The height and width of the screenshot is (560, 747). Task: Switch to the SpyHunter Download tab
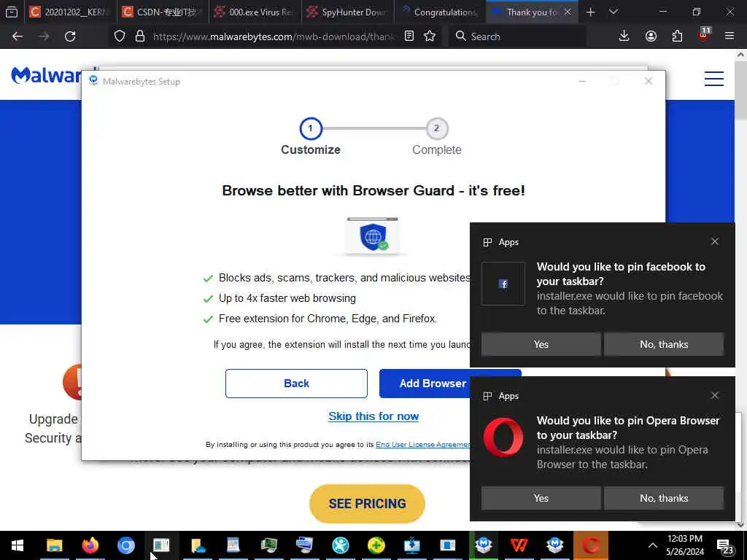[348, 12]
